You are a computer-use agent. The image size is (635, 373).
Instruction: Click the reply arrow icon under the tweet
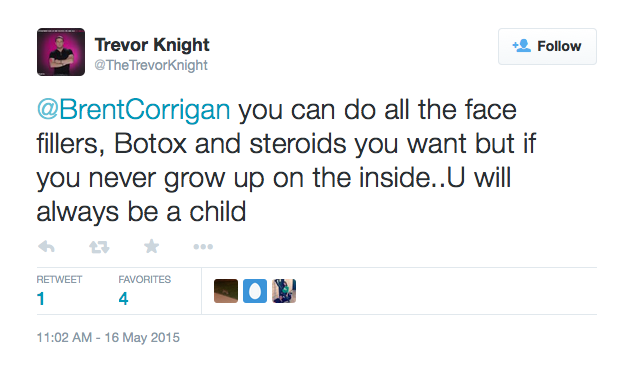click(x=46, y=247)
